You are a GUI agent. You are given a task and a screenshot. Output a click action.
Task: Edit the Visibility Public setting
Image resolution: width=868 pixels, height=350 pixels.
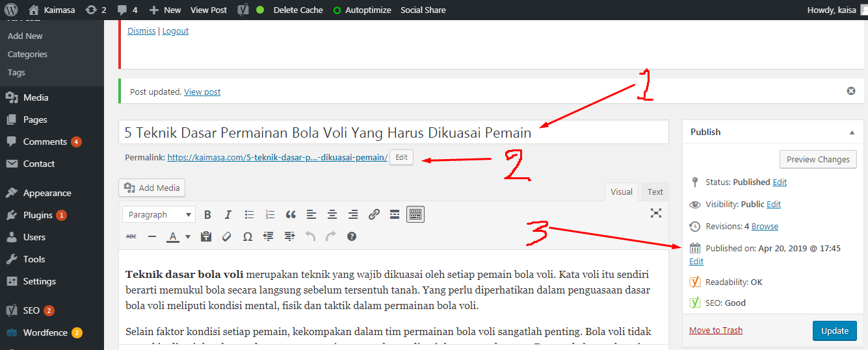tap(774, 204)
